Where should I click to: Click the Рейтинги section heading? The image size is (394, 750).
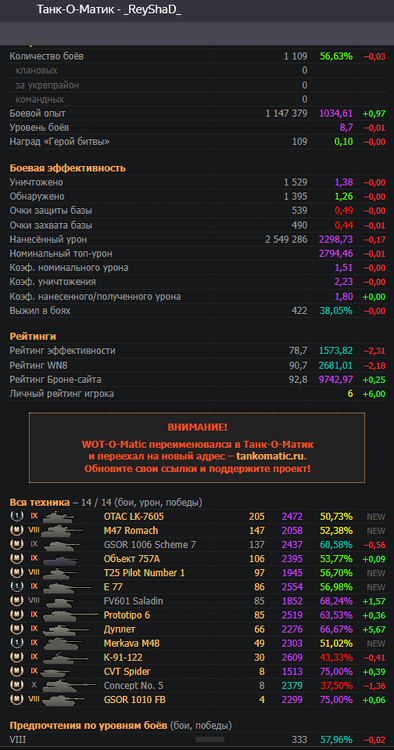tap(33, 336)
